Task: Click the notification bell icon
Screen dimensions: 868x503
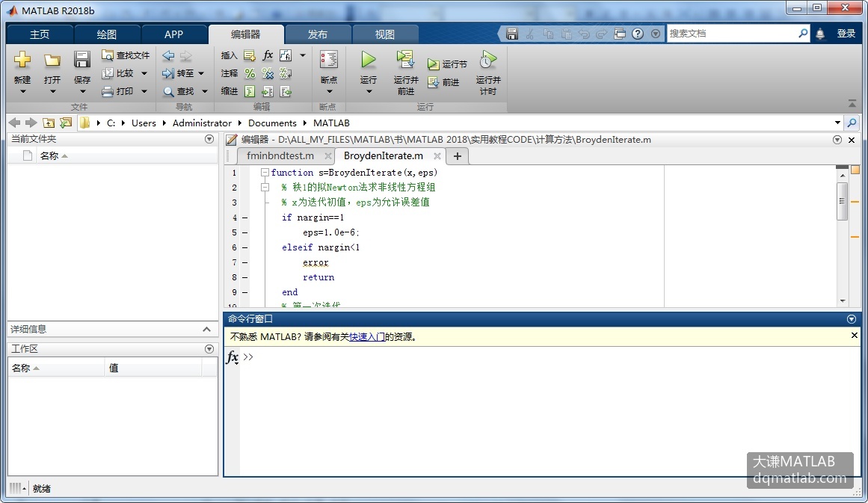Action: click(820, 34)
